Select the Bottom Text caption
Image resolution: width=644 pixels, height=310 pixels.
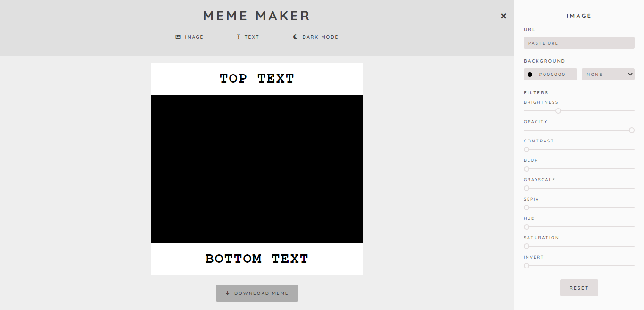257,259
